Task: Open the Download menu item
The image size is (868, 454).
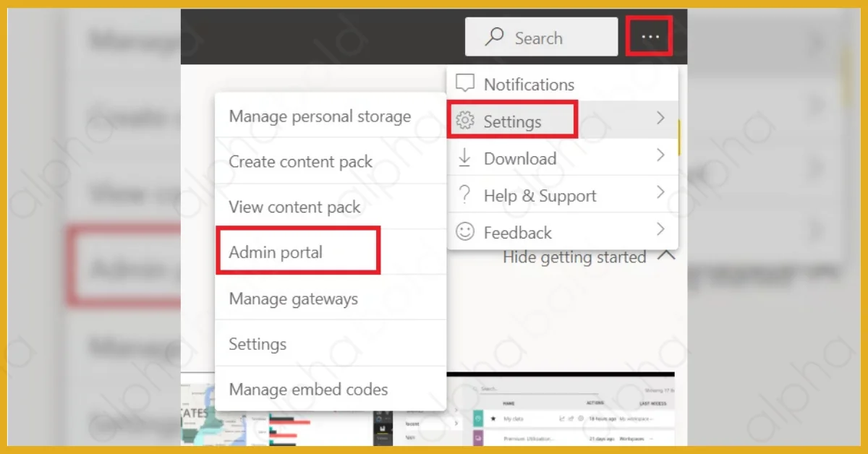Action: pos(563,158)
